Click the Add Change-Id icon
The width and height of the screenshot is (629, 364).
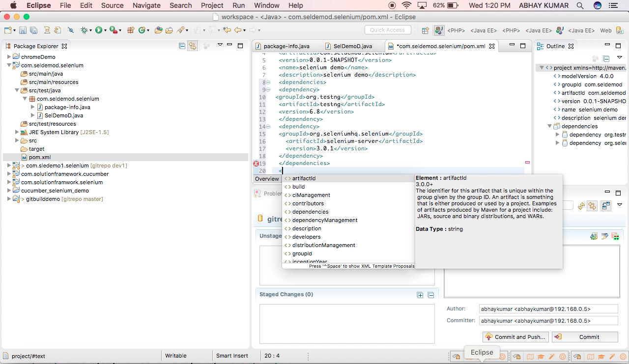pyautogui.click(x=615, y=236)
